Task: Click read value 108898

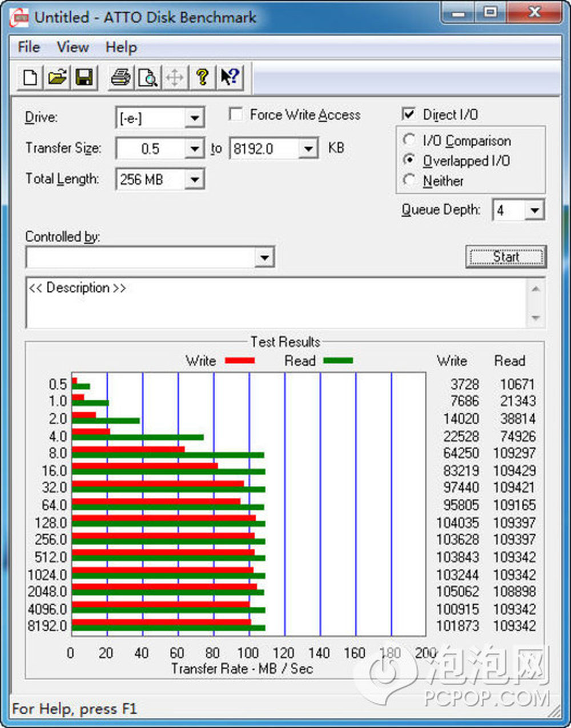Action: pyautogui.click(x=514, y=592)
